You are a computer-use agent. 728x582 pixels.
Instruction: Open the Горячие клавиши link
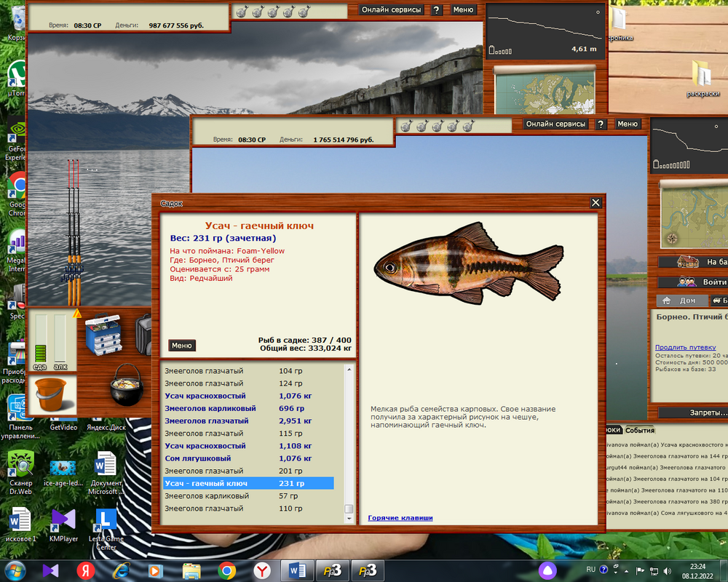(400, 518)
